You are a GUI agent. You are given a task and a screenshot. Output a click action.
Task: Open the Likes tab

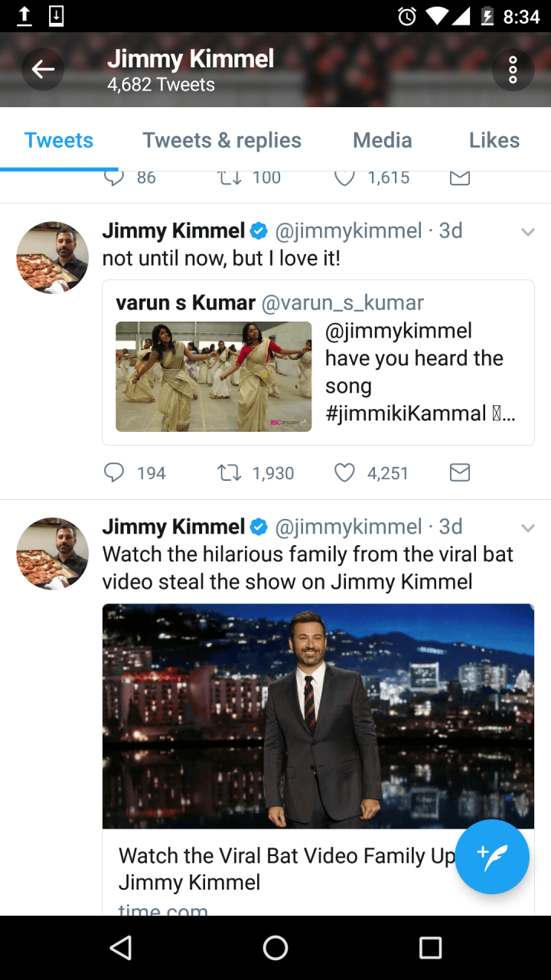(494, 140)
